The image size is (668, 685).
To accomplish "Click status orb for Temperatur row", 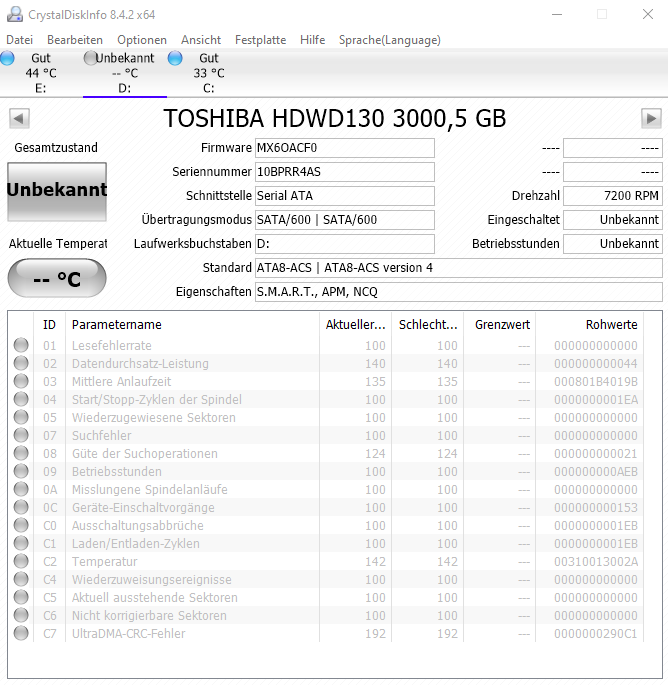I will coord(21,561).
